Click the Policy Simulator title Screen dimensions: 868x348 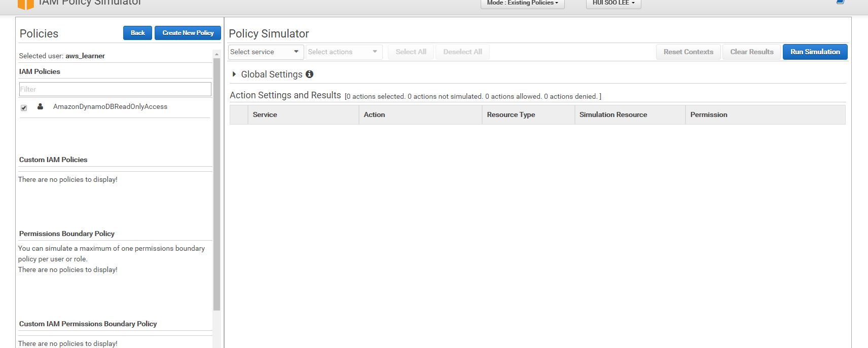(x=269, y=33)
